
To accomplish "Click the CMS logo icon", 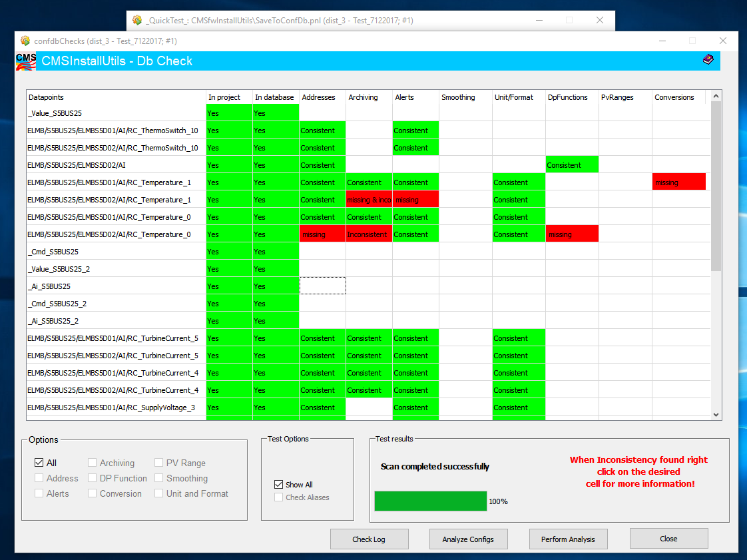I will tap(26, 61).
